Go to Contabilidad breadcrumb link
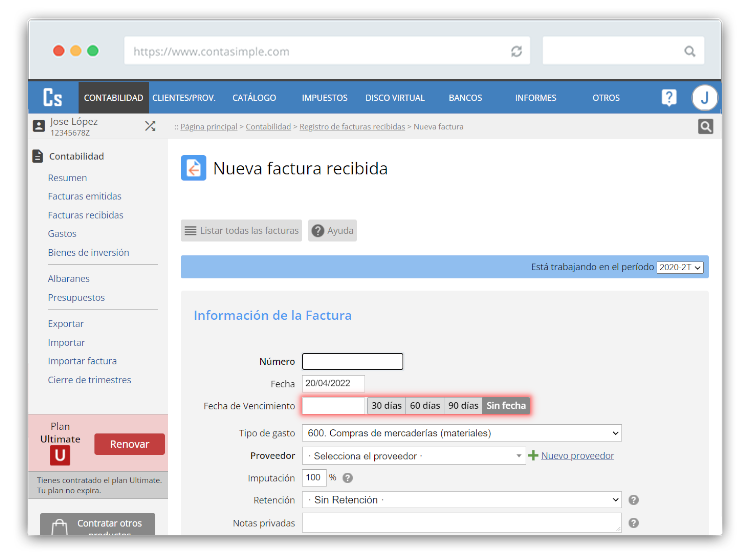 click(x=268, y=127)
